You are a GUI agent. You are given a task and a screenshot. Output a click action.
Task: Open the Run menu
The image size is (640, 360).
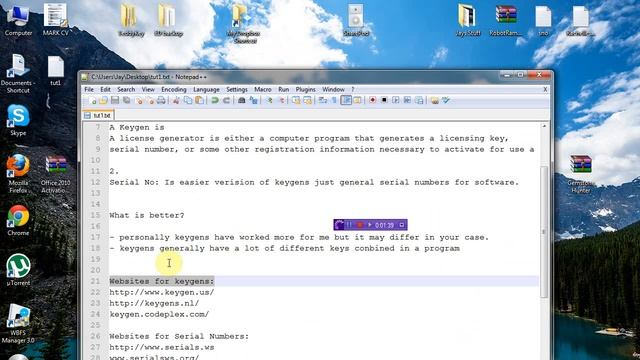click(284, 89)
